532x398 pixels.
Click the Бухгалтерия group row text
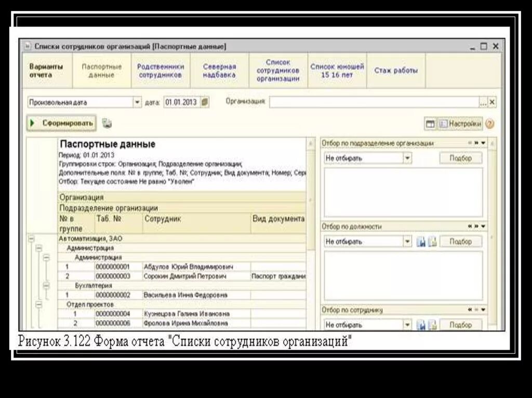pos(94,286)
